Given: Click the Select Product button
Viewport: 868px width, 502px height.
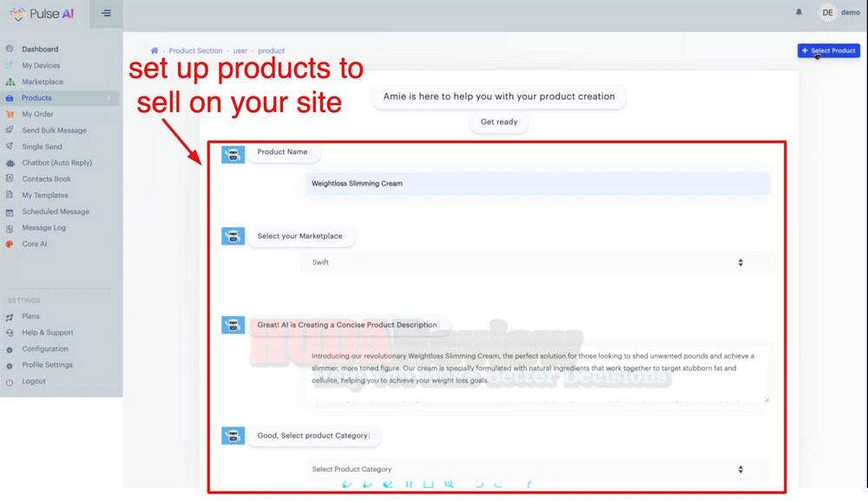Looking at the screenshot, I should point(829,50).
